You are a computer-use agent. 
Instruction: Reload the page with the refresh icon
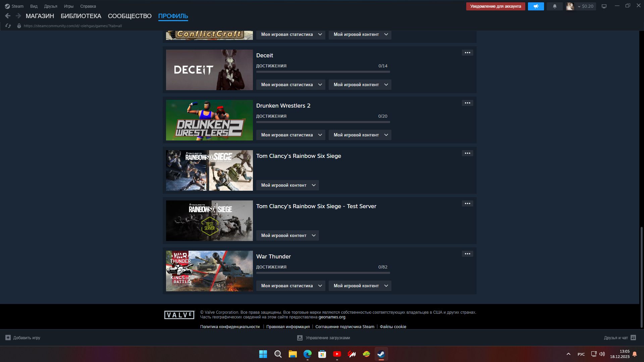tap(8, 26)
